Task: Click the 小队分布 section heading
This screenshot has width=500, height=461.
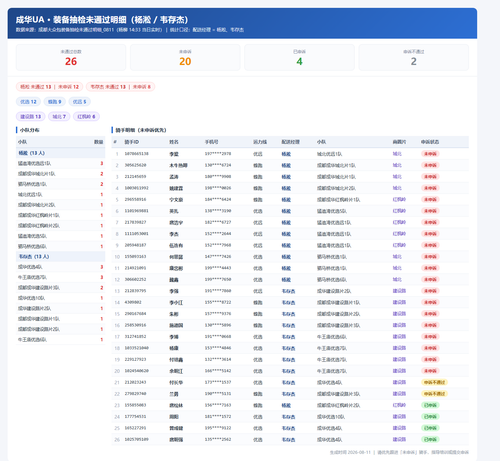Action: point(29,130)
